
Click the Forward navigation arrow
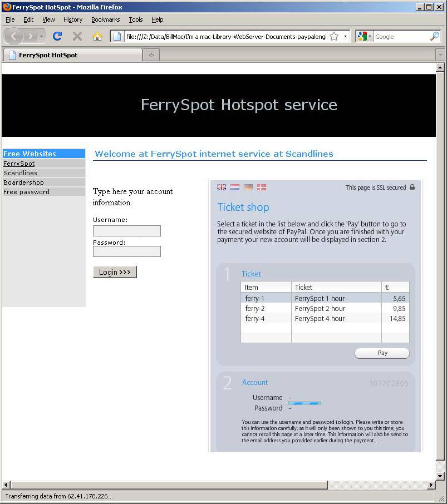coord(31,36)
